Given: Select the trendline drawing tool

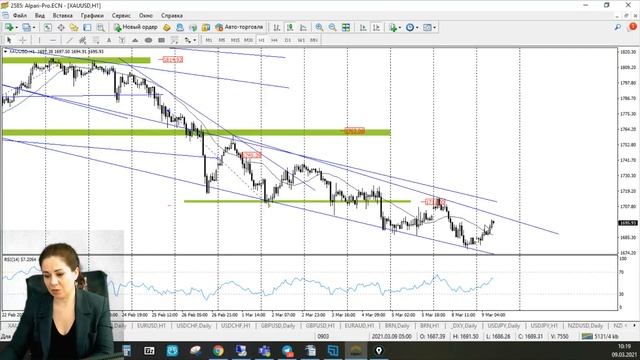Looking at the screenshot, I should [x=69, y=40].
